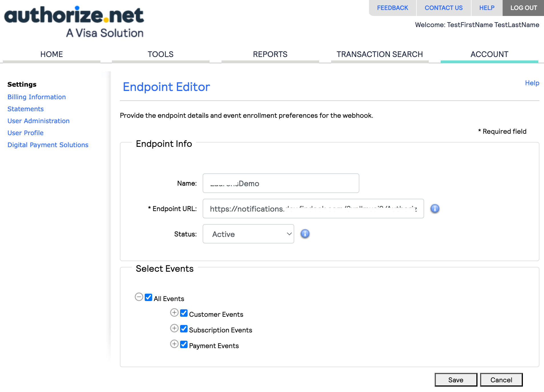Switch to the Transaction Search tab
544x392 pixels.
380,54
